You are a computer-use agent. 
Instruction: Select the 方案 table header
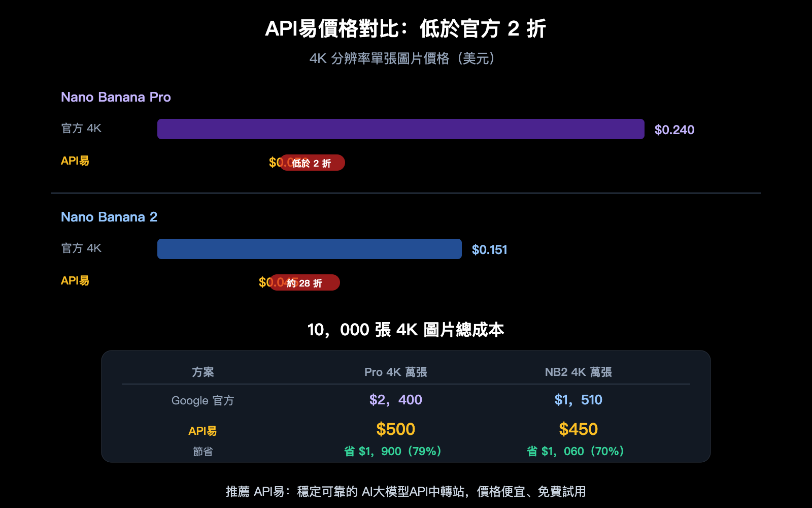[202, 372]
